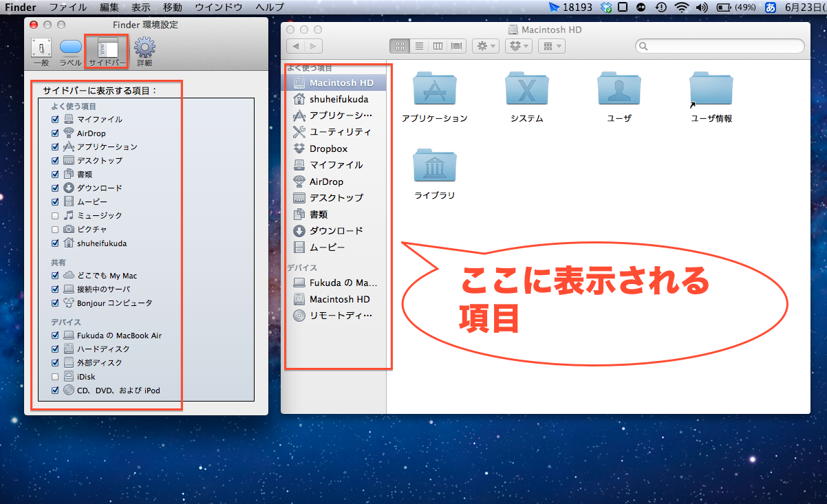827x504 pixels.
Task: Click the Finder search field
Action: coord(720,46)
